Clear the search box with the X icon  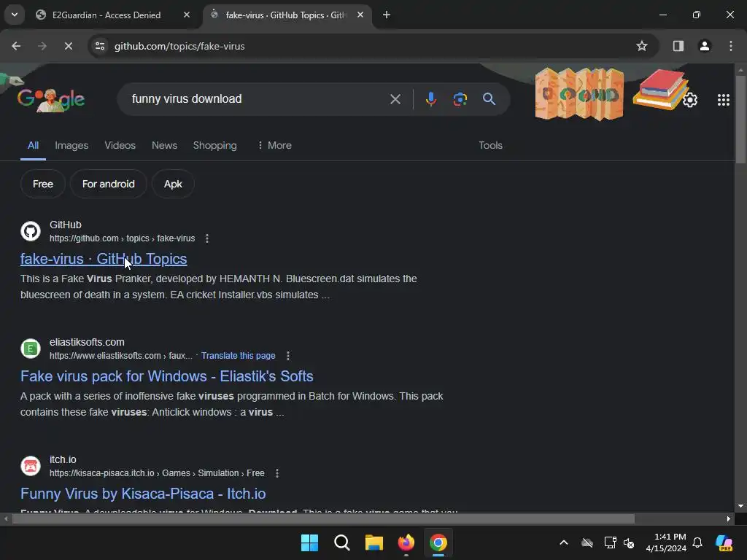click(395, 99)
